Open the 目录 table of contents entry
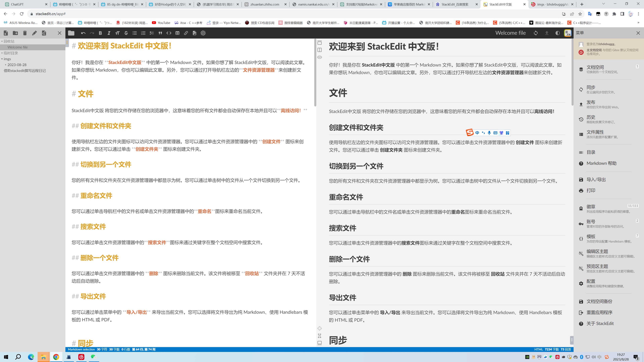This screenshot has width=644, height=362. pos(608,152)
